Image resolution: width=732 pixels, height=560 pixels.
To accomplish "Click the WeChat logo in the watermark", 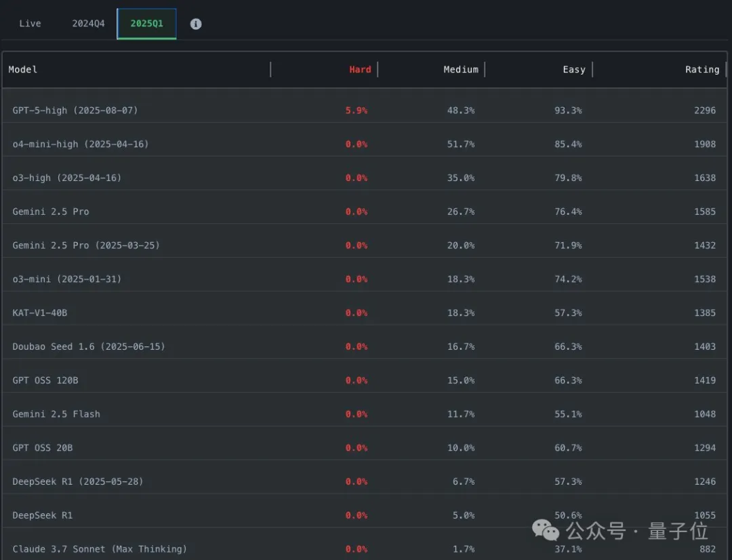I will (x=546, y=530).
